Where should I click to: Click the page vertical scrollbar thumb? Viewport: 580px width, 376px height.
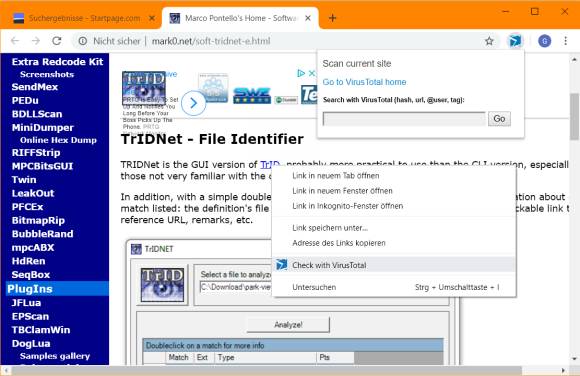pos(574,117)
